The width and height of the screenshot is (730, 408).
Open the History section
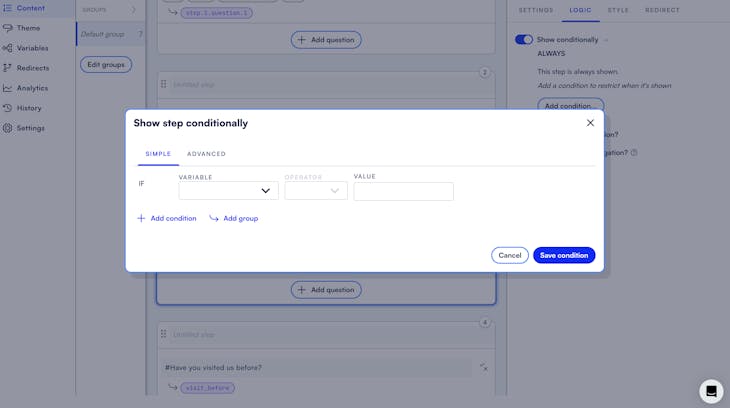point(29,108)
